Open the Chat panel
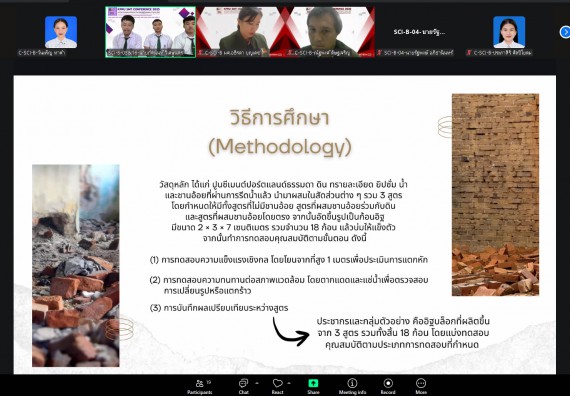Screen dimensions: 570x396 (x=243, y=386)
